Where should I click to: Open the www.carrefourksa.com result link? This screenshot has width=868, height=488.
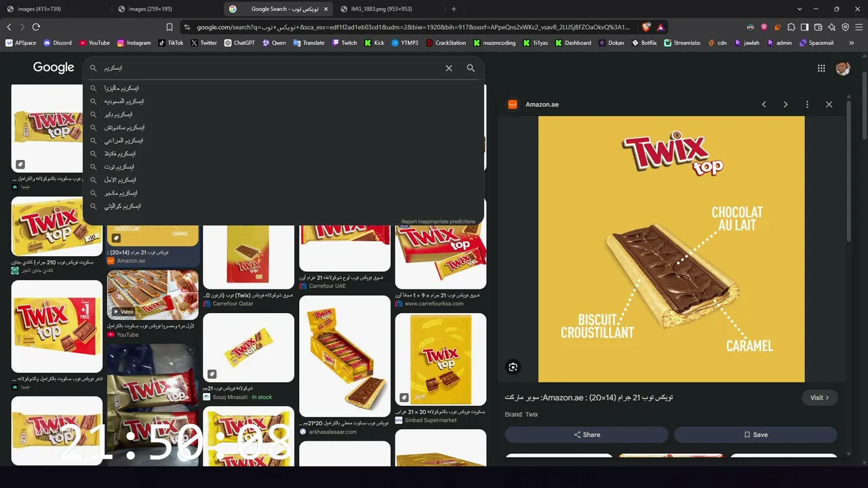(434, 304)
